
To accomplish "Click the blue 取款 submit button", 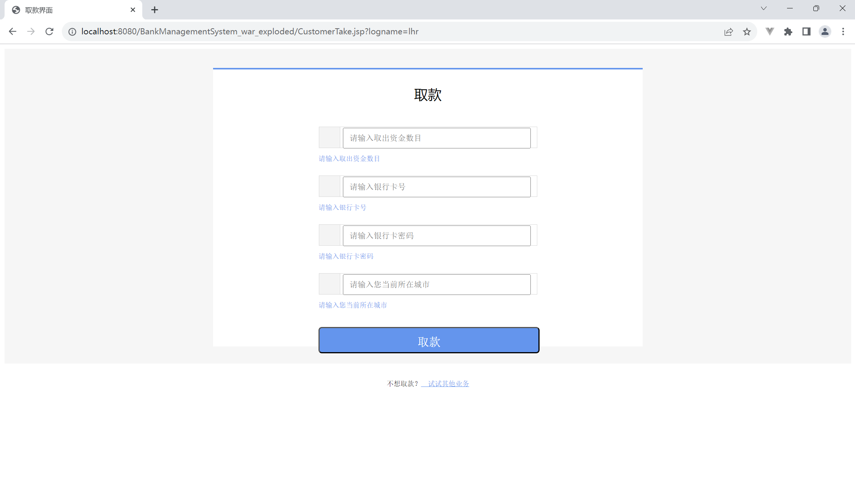I will 429,340.
